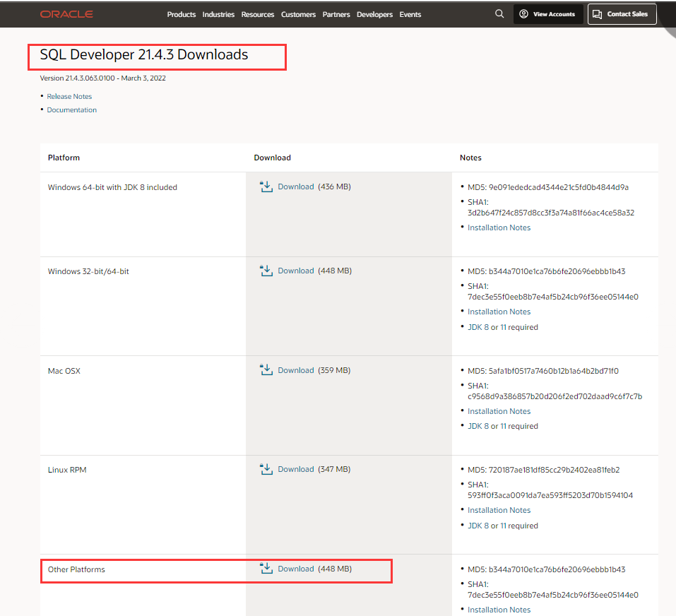
Task: Open JDK 8 link in Mac OSX row
Action: click(478, 426)
